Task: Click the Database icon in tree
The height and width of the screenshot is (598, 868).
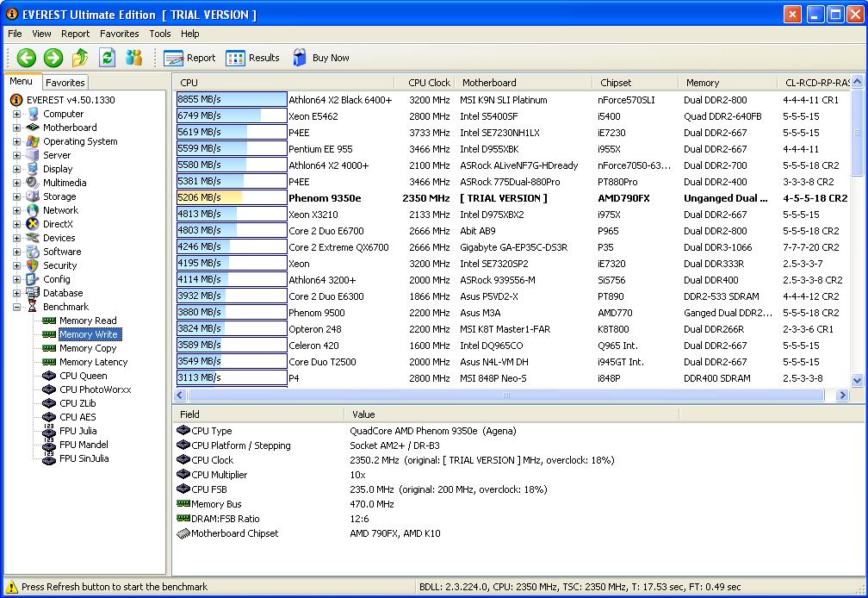Action: [33, 293]
